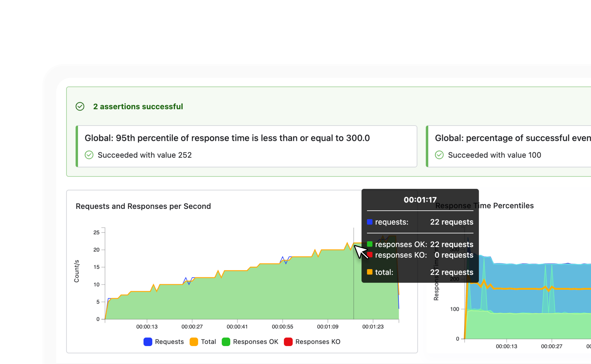The height and width of the screenshot is (364, 591).
Task: Click the 00:00:55 tick on requests chart
Action: 282,327
